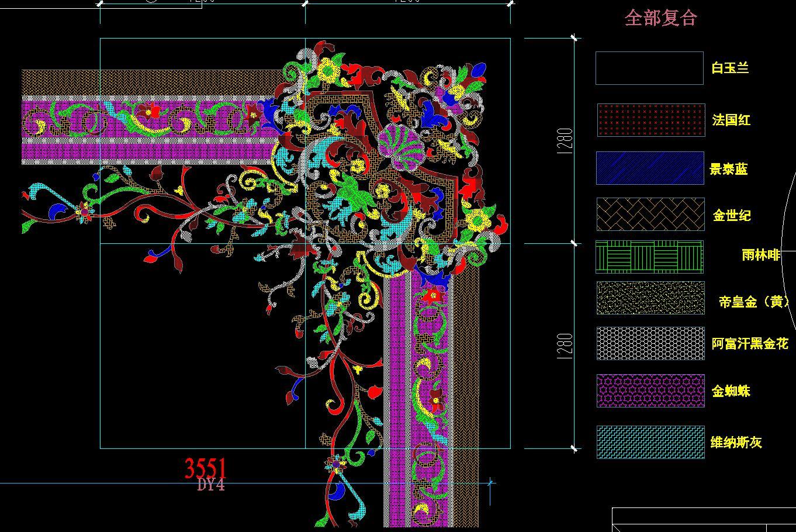Select the 维纳斯灰 cyan hatch swatch
The image size is (796, 532).
[x=650, y=442]
